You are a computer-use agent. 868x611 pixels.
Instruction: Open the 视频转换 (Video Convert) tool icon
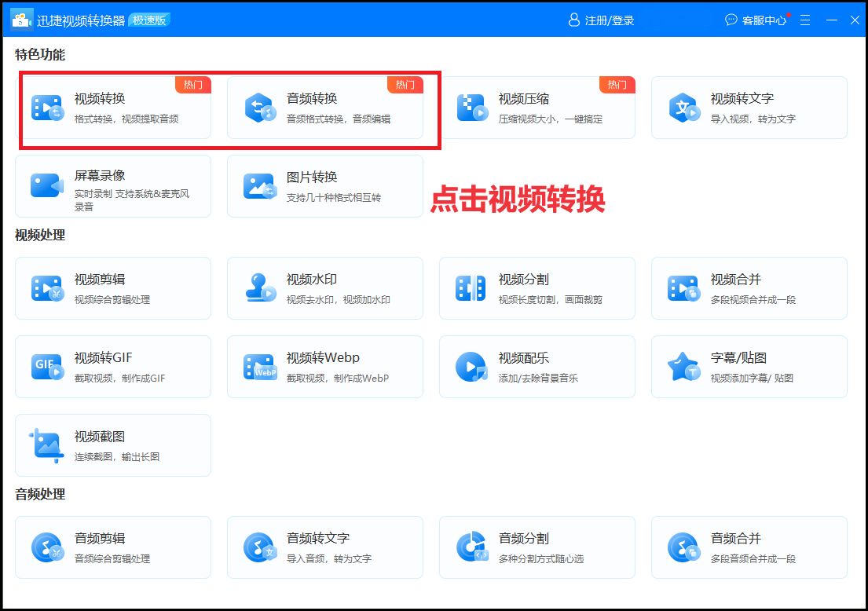tap(47, 108)
